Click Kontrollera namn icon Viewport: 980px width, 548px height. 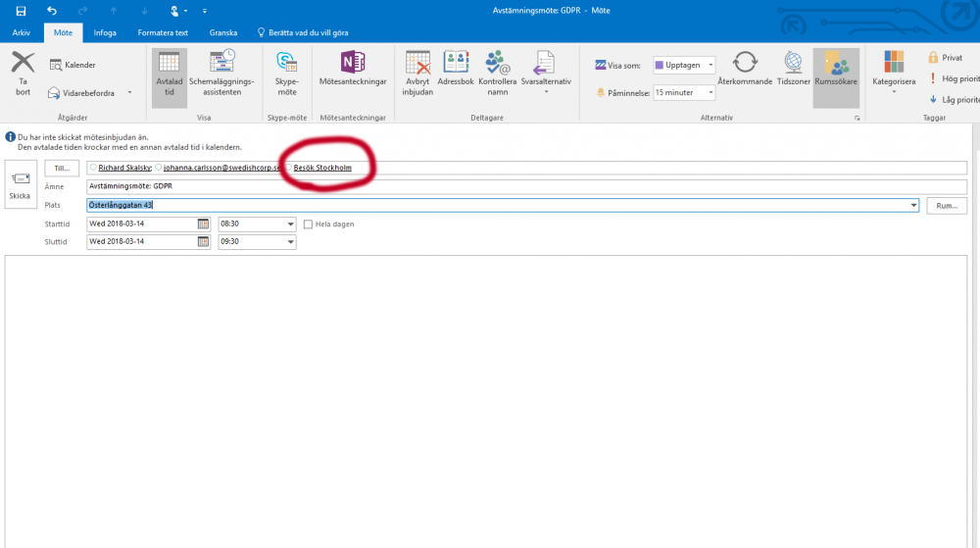498,64
